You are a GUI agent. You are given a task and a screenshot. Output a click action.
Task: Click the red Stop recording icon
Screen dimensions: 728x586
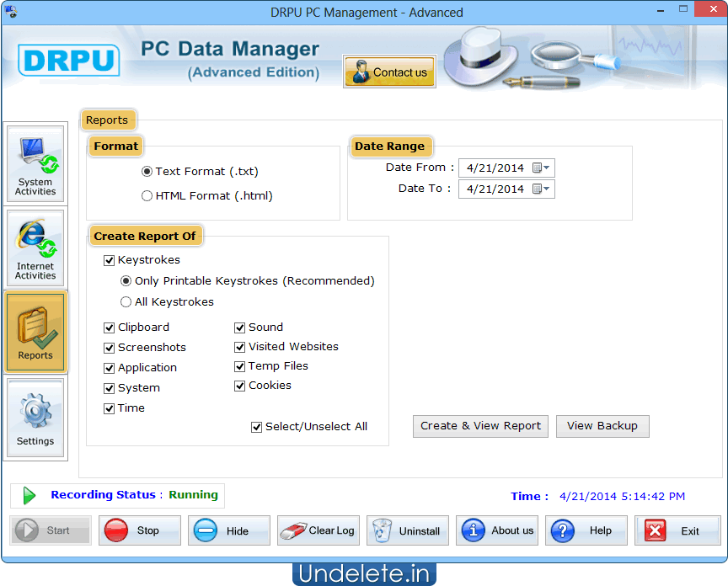[116, 530]
